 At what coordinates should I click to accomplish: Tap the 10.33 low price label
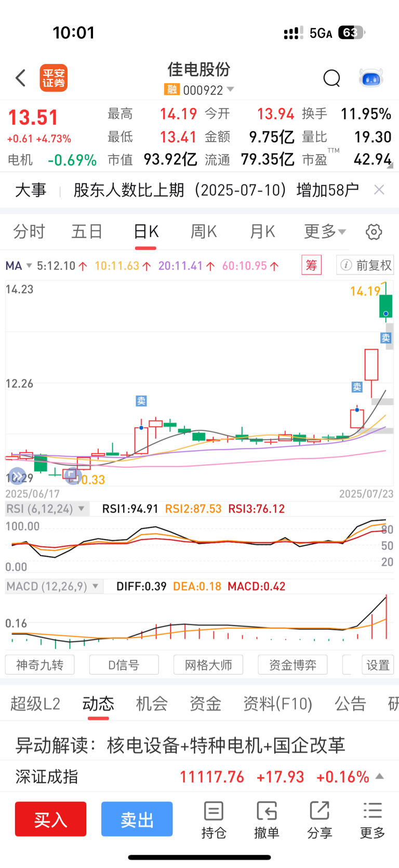(89, 480)
